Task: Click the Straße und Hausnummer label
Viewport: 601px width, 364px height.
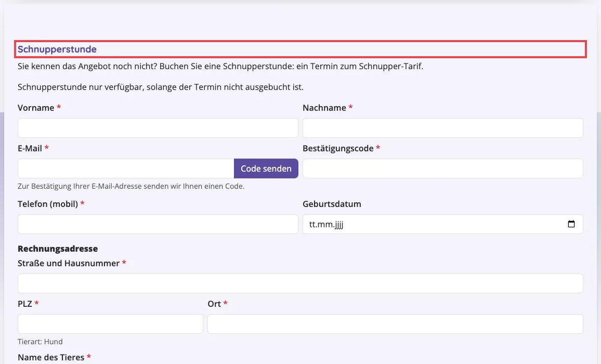Action: tap(69, 264)
